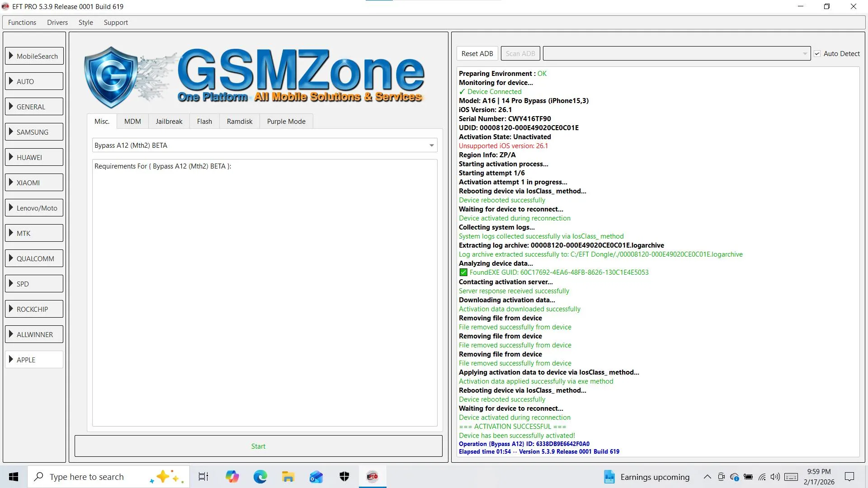Expand the APPLE sidebar section
868x488 pixels.
[34, 360]
